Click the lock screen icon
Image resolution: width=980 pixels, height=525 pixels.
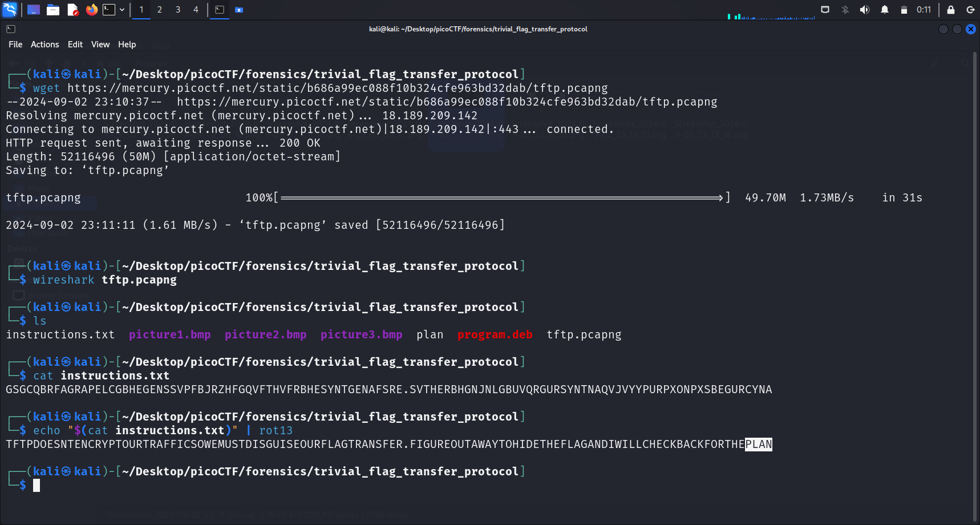(x=951, y=10)
